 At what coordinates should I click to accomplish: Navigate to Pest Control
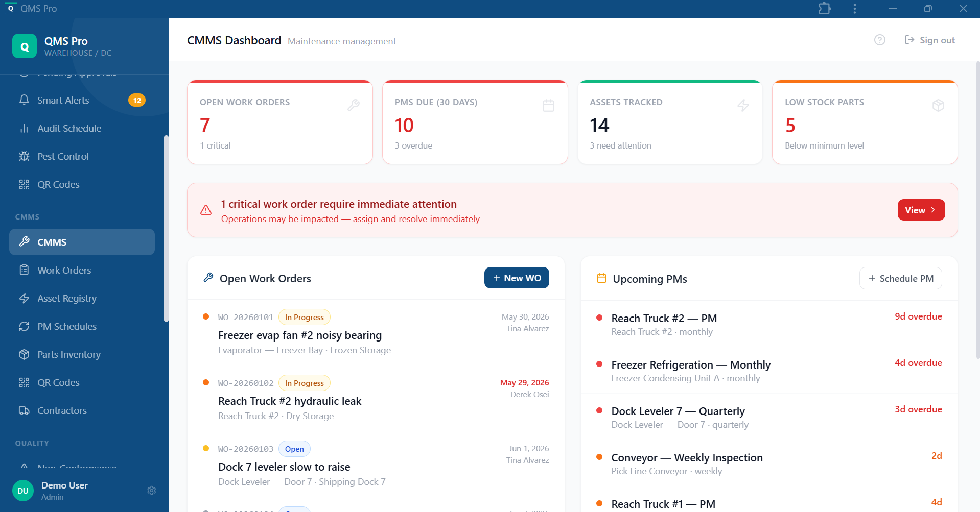tap(82, 157)
